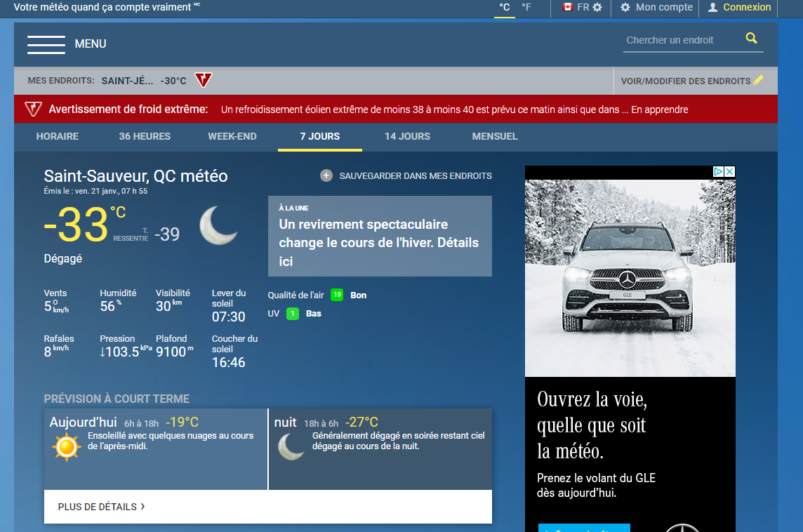Click the user silhouette icon by Connexion
This screenshot has width=803, height=532.
[x=713, y=7]
